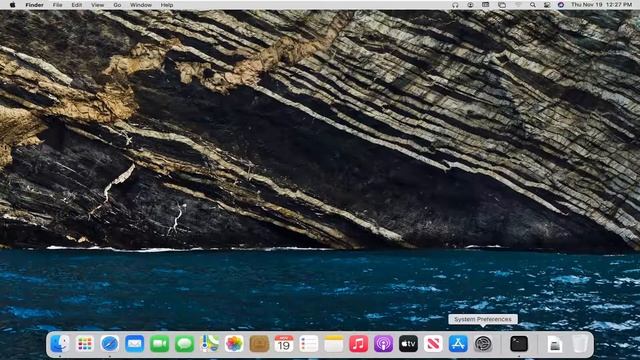640x360 pixels.
Task: Open the Calendar icon showing 19
Action: [284, 344]
